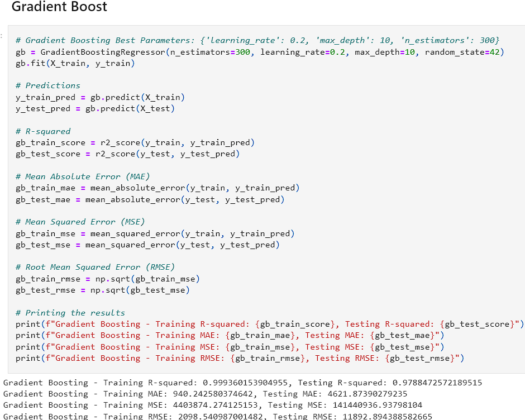Click the gb.fit(X_train, y_train) line
Screen dimensions: 525x420
(75, 63)
